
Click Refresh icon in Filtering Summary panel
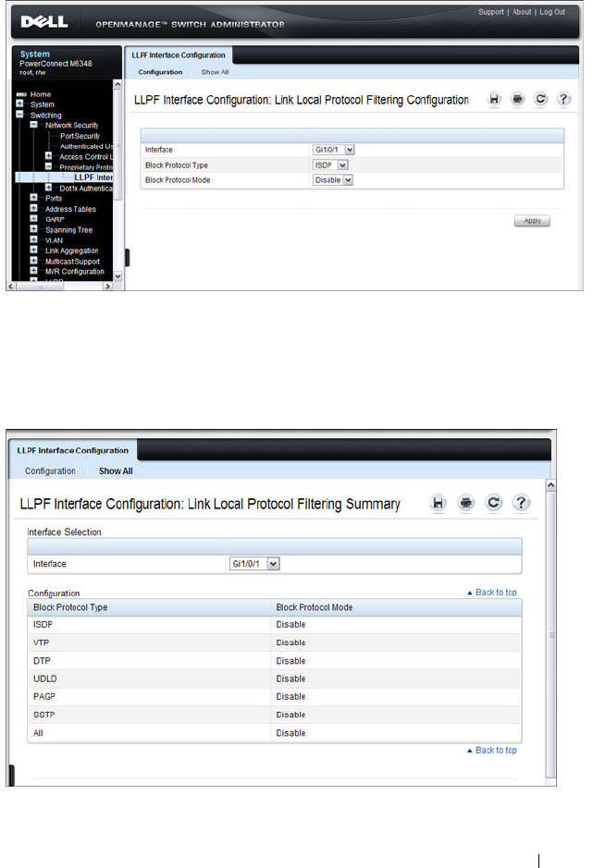coord(493,503)
